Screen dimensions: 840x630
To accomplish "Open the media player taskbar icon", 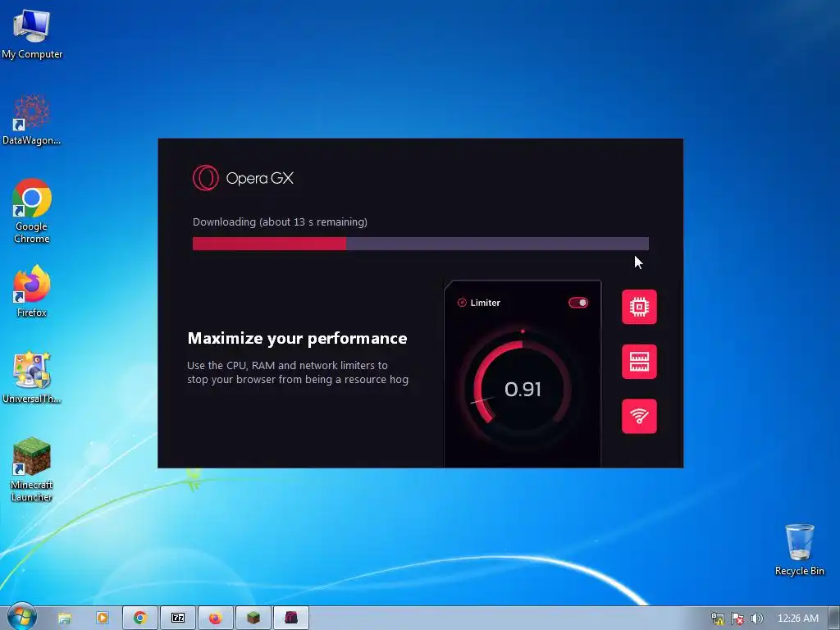I will click(103, 619).
